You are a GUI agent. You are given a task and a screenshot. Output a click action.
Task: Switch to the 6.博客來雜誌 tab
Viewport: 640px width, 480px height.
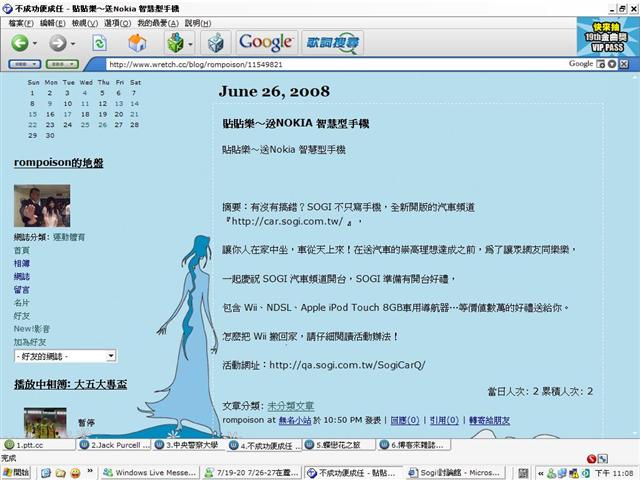click(414, 445)
